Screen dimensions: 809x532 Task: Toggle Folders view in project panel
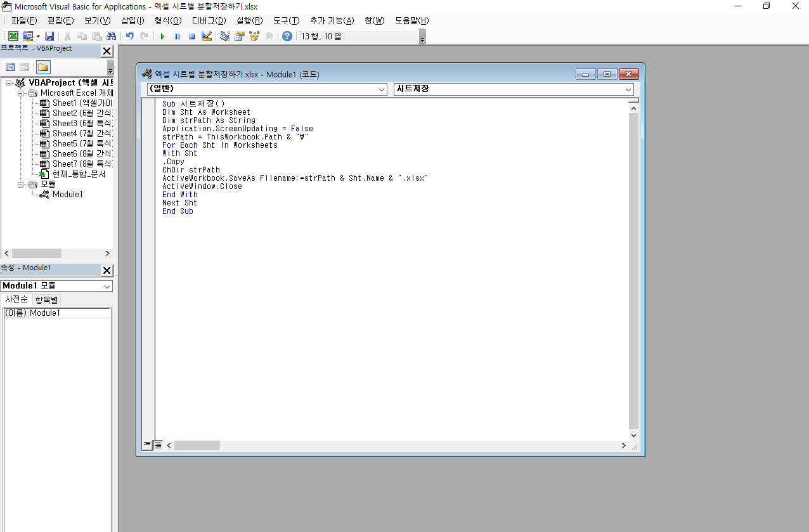click(42, 67)
